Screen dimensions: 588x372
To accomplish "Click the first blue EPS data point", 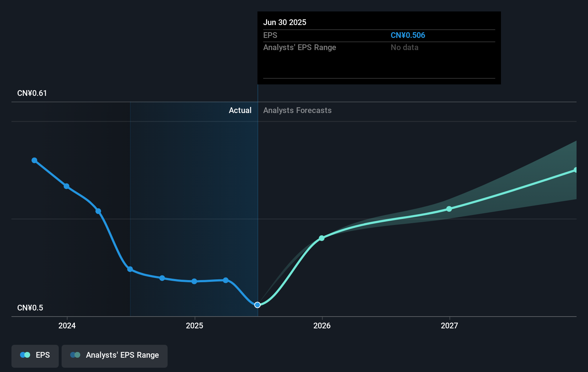I will 34,160.
